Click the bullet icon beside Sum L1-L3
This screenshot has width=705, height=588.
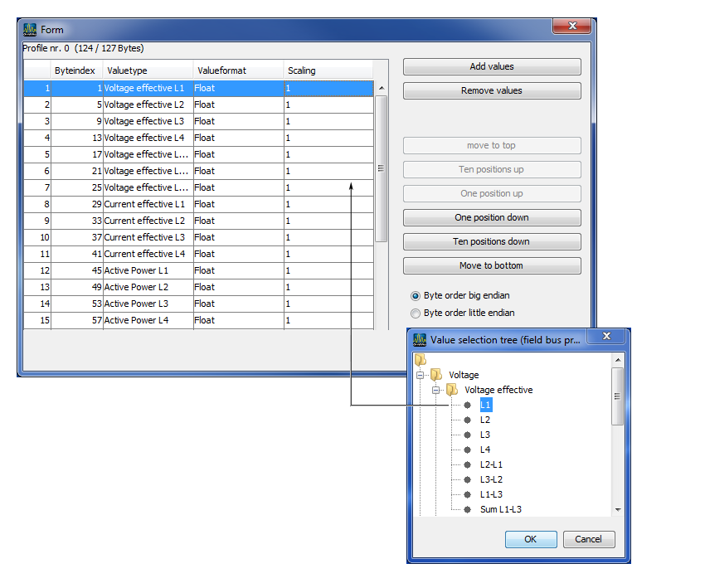466,509
